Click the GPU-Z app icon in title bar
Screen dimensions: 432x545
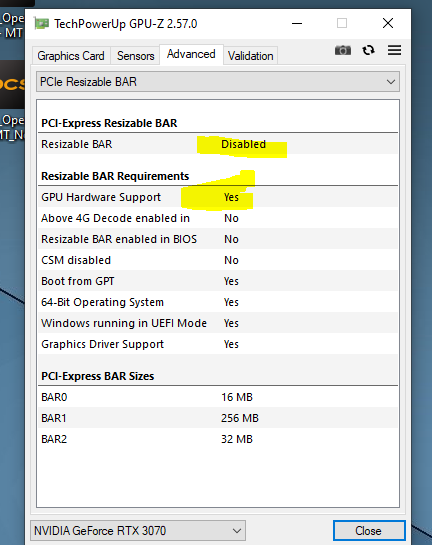click(42, 24)
